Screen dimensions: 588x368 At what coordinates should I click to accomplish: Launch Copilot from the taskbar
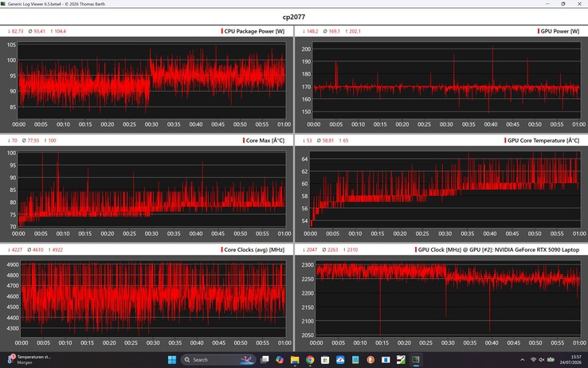pyautogui.click(x=280, y=360)
